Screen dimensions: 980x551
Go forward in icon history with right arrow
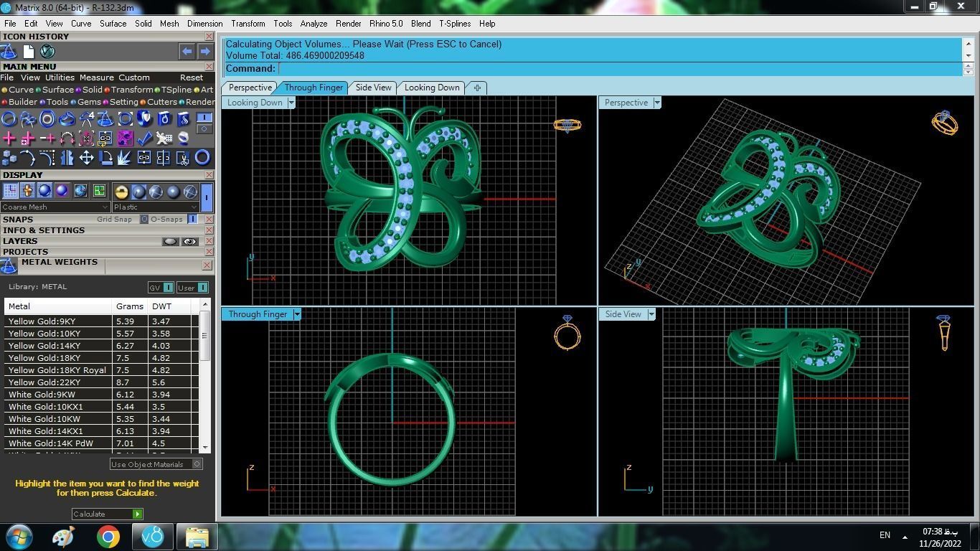pos(205,51)
